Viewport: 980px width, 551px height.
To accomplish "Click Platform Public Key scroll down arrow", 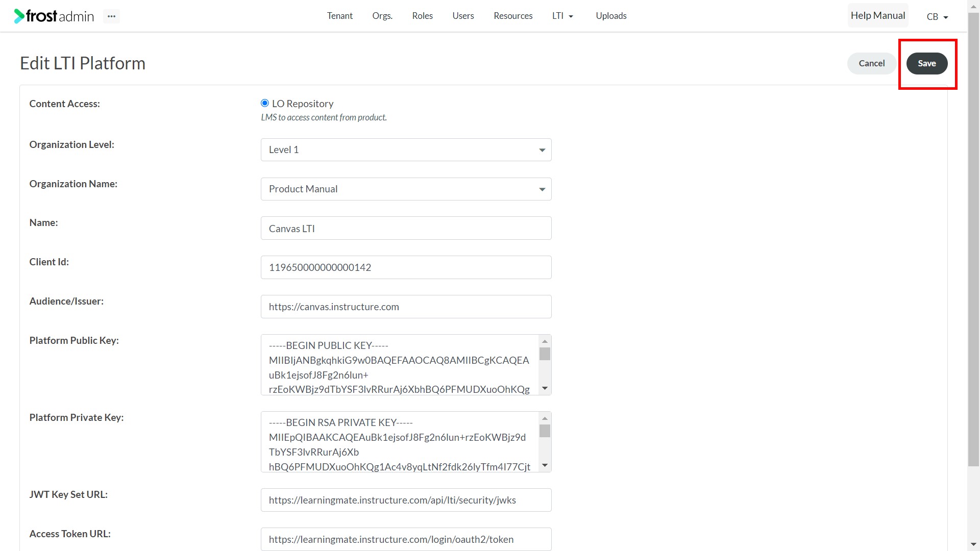I will tap(545, 389).
